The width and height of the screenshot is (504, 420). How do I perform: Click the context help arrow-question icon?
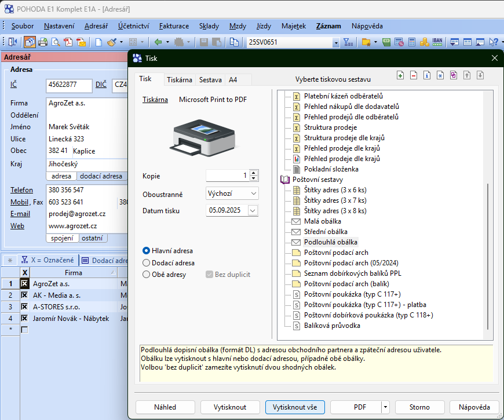tap(493, 42)
